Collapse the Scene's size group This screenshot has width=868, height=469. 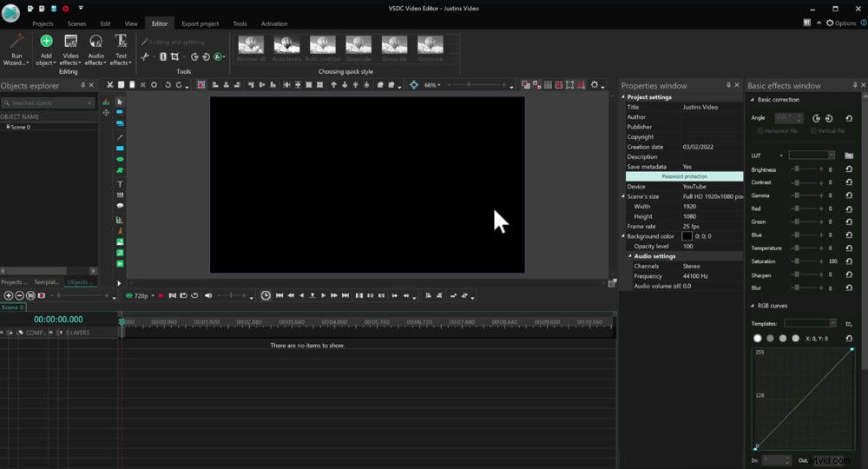tap(622, 196)
